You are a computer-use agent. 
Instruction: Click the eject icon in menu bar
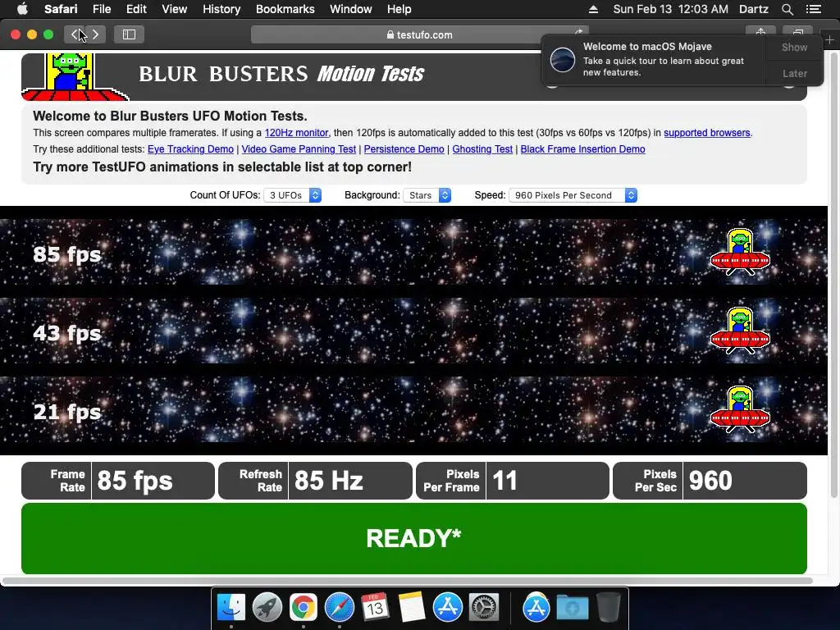click(x=593, y=9)
